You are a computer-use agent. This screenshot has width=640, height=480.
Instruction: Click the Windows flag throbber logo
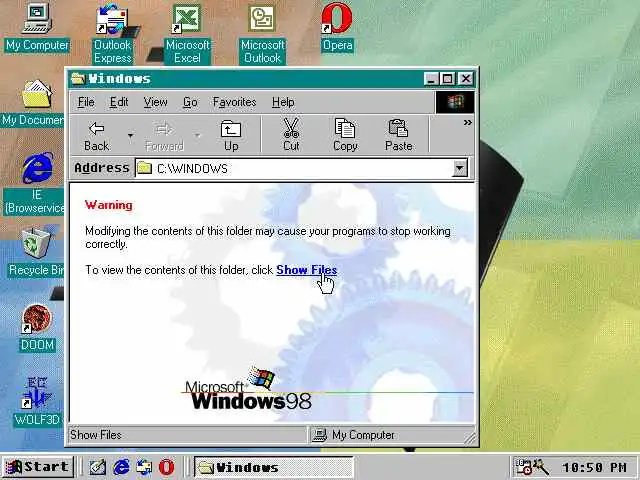[455, 102]
